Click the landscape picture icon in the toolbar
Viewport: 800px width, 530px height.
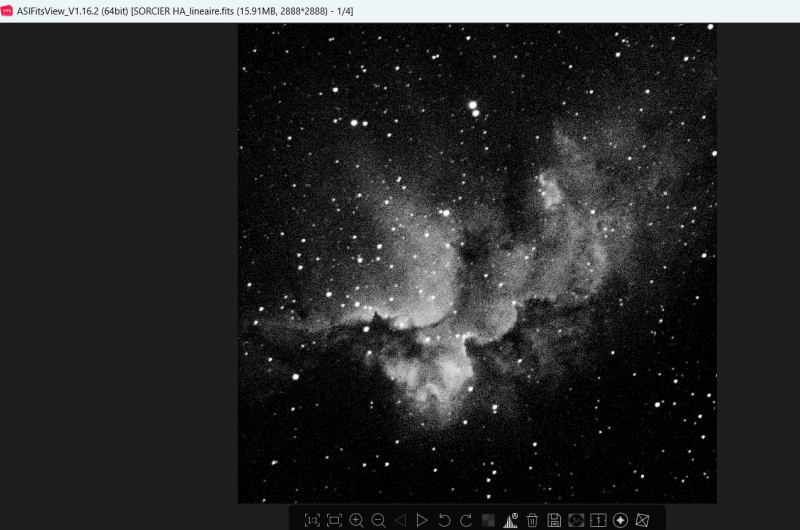point(576,520)
